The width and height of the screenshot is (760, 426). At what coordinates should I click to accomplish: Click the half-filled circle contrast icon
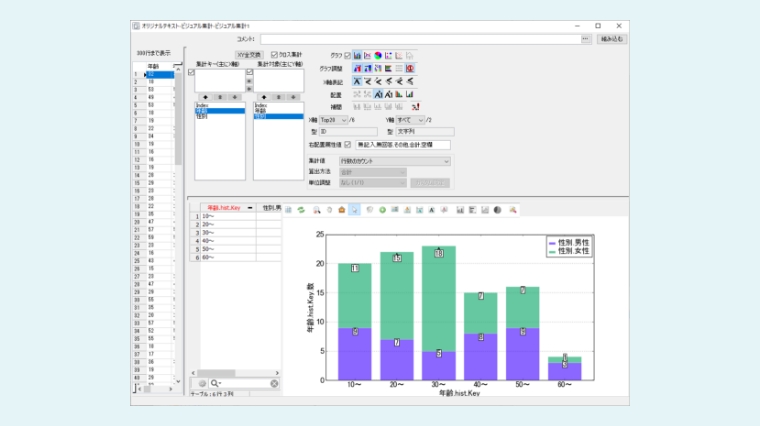pos(497,210)
